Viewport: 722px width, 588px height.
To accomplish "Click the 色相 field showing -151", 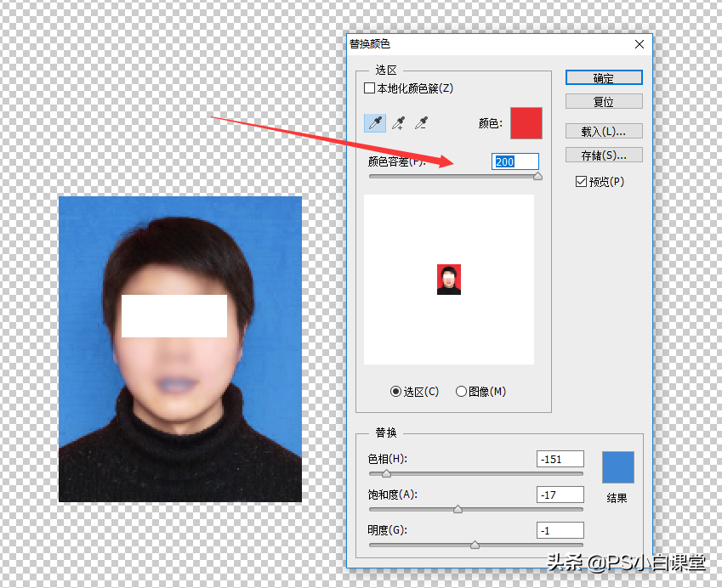I will (x=560, y=459).
